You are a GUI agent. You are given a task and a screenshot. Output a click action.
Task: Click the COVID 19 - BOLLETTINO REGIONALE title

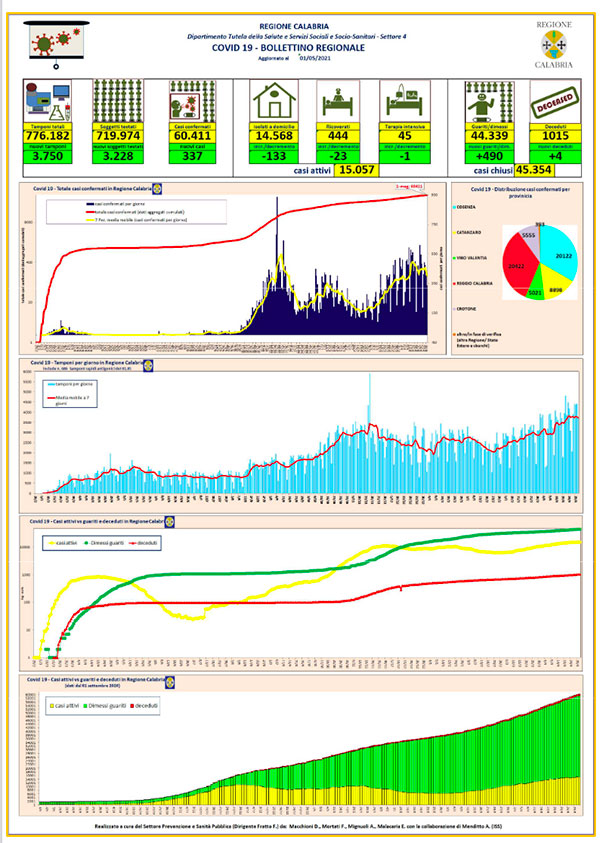[x=288, y=48]
